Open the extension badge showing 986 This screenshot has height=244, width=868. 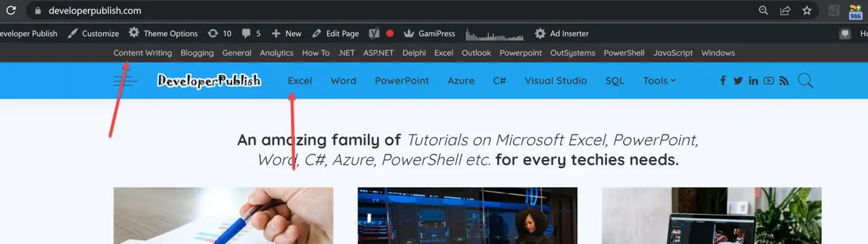pos(856,12)
